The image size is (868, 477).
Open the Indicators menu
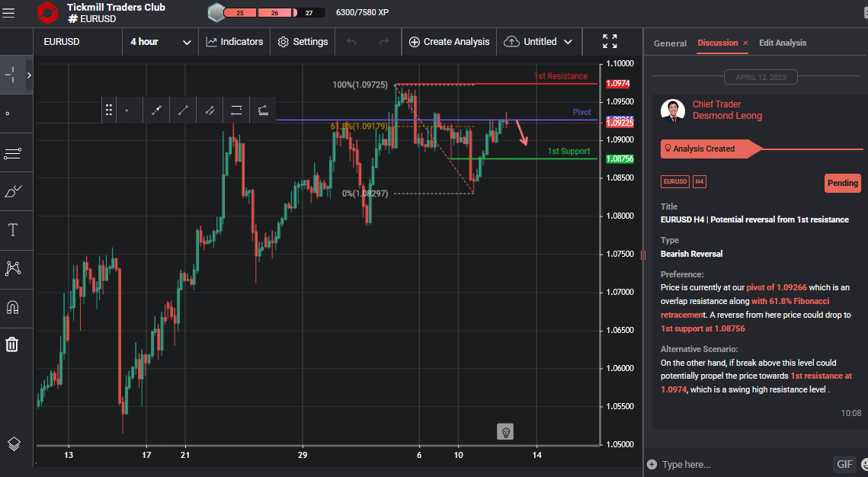coord(234,42)
